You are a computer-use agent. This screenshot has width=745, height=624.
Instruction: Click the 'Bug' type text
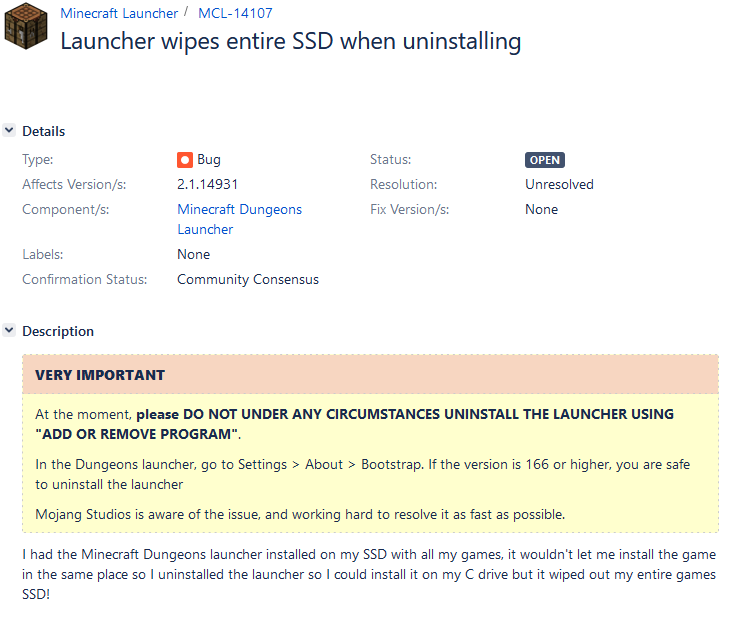(209, 160)
